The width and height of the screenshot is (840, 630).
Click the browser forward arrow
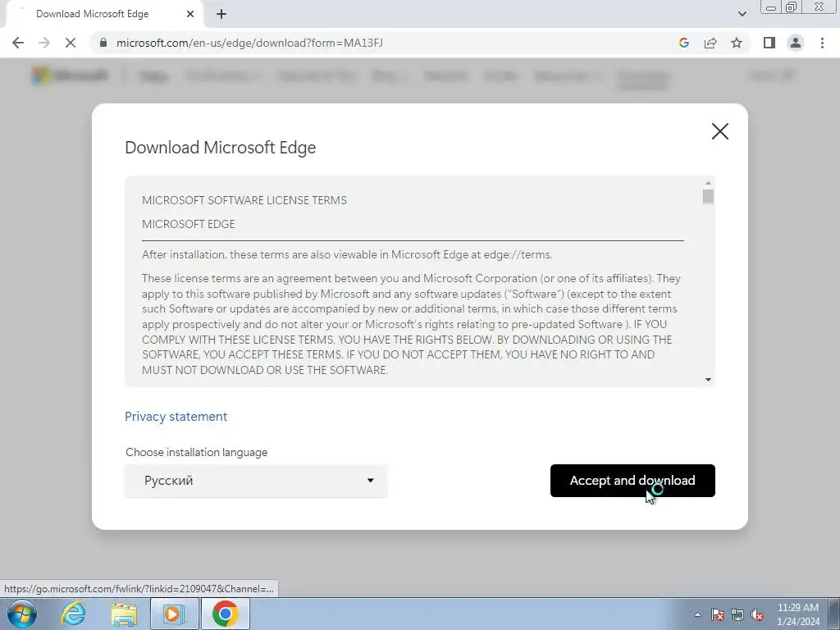pos(44,43)
